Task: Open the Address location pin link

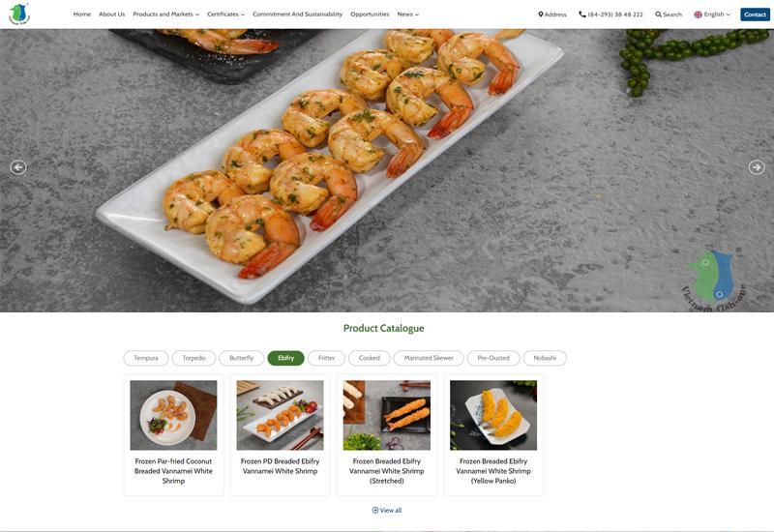Action: click(552, 15)
